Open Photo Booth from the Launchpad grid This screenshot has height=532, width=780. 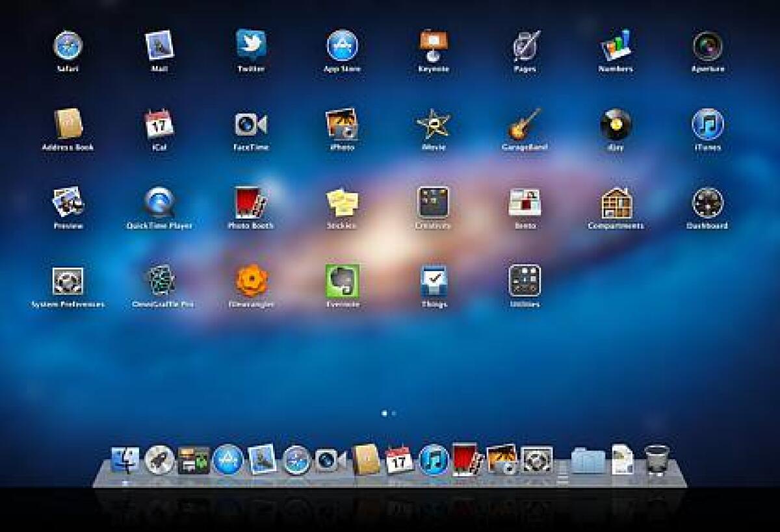251,202
